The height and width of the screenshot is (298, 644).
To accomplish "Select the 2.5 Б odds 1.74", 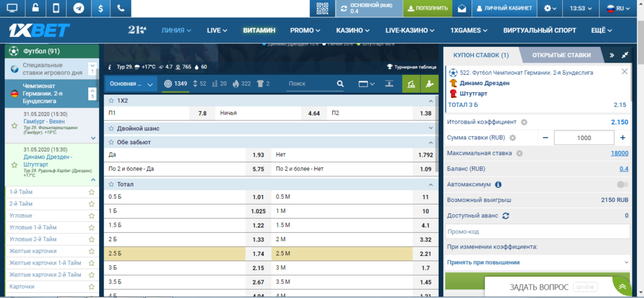I will pyautogui.click(x=258, y=254).
